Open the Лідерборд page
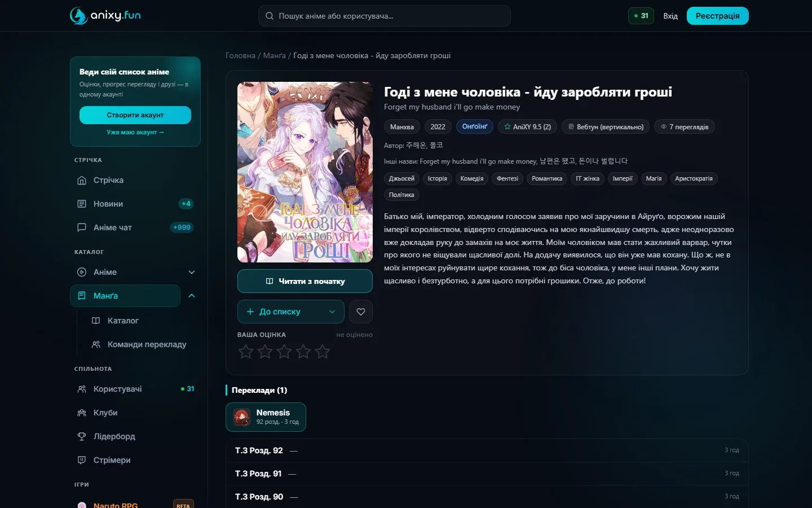Viewport: 812px width, 508px height. click(x=135, y=436)
